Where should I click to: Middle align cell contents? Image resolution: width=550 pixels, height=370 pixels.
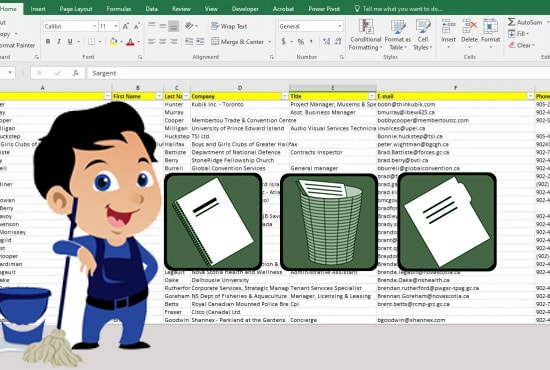162,26
